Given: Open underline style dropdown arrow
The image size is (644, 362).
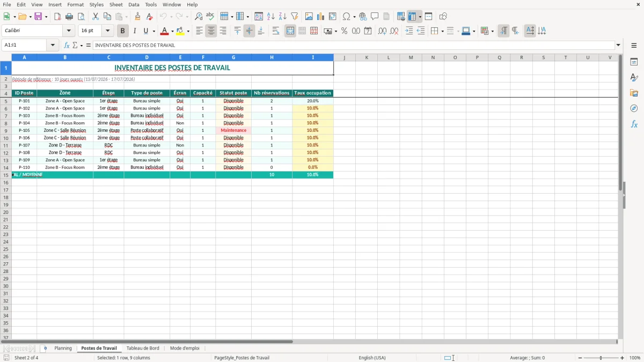Looking at the screenshot, I should (x=153, y=31).
